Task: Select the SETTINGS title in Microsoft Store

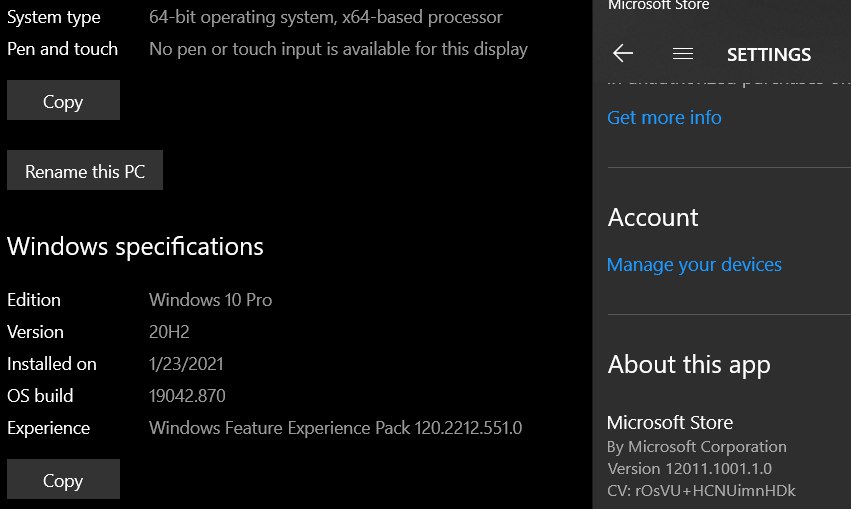Action: pyautogui.click(x=769, y=54)
